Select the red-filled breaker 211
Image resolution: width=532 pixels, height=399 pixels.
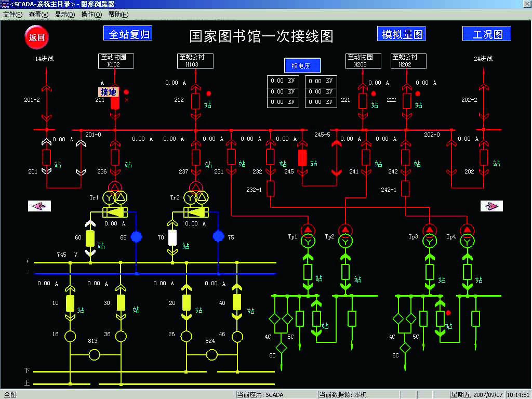pyautogui.click(x=115, y=103)
